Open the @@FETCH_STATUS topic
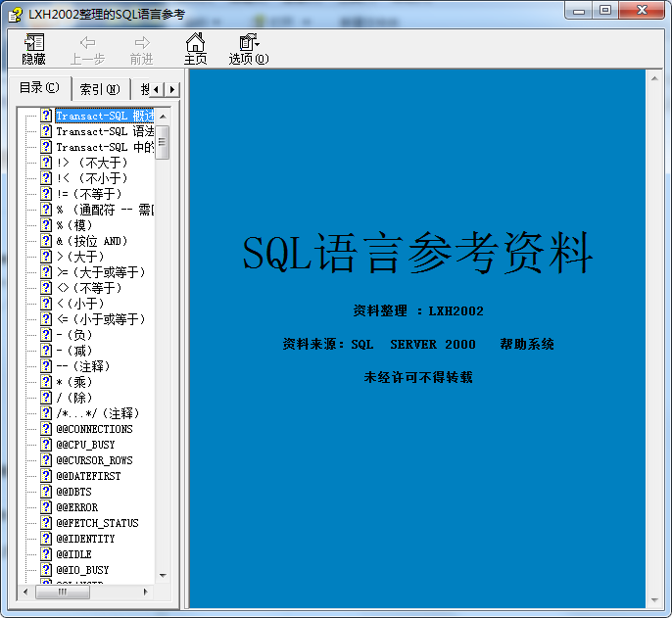This screenshot has height=618, width=672. tap(97, 523)
